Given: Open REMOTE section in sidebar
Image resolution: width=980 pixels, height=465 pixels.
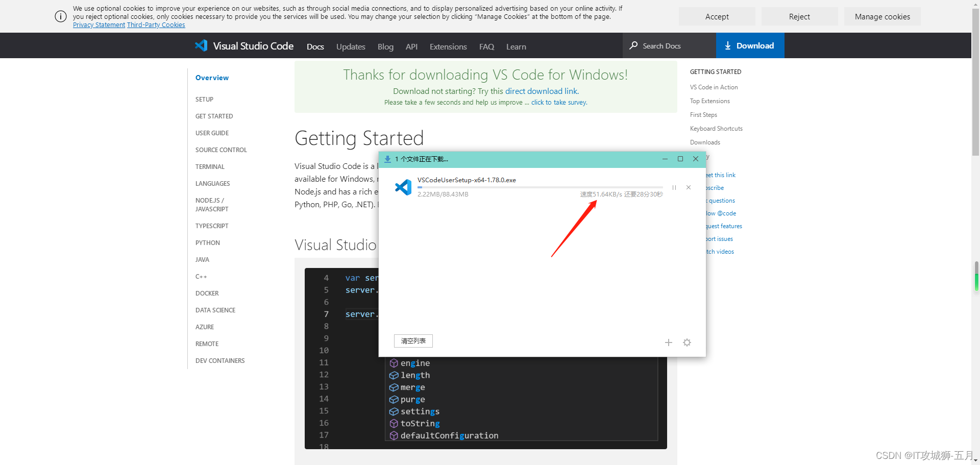Looking at the screenshot, I should tap(207, 344).
